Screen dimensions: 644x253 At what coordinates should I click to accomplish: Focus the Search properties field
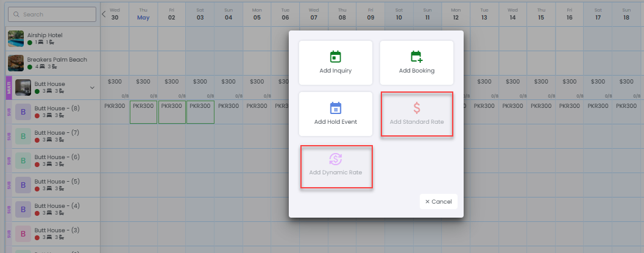(52, 15)
